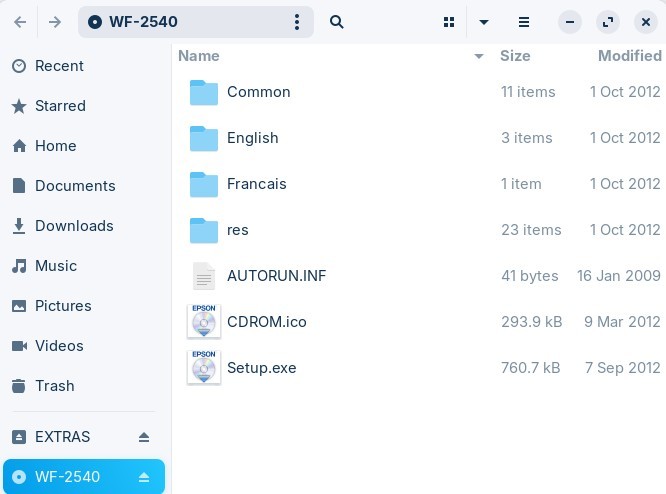Switch to grid view
666x494 pixels.
tap(449, 22)
